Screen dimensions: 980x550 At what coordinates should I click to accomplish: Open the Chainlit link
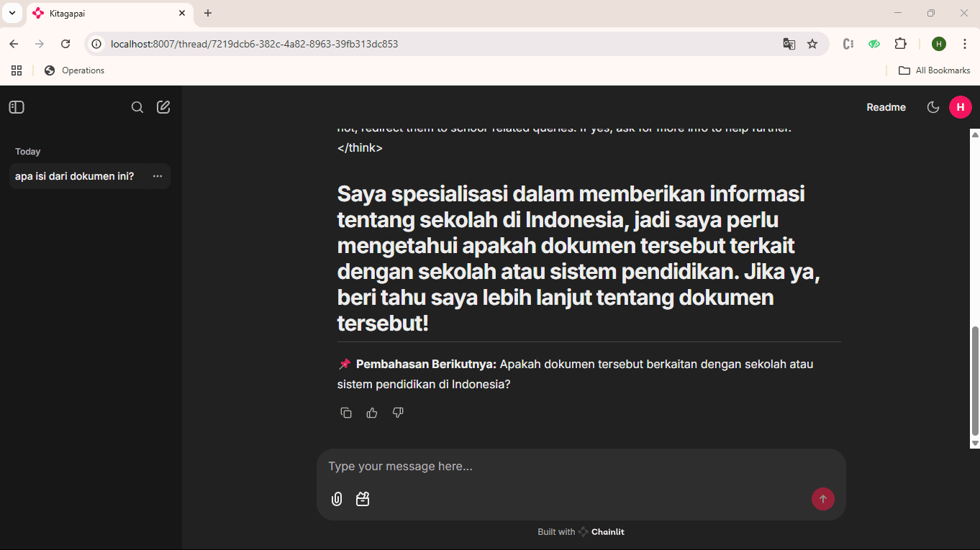[602, 532]
